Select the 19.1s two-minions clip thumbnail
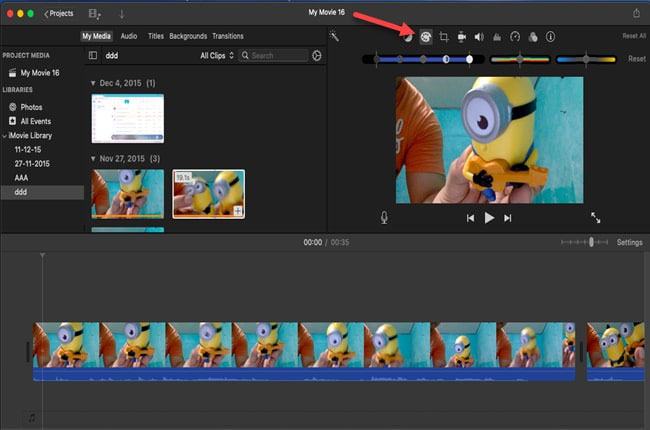 209,194
